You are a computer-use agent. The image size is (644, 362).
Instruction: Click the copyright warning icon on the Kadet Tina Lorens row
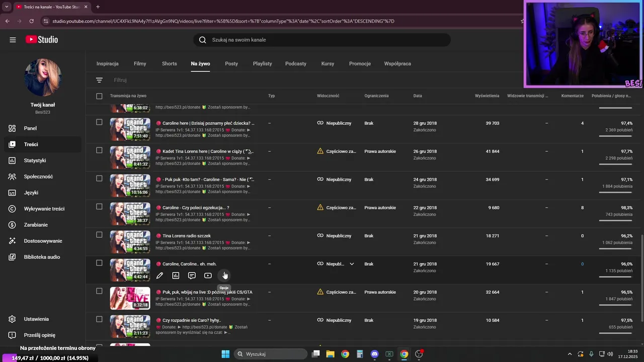pyautogui.click(x=320, y=151)
